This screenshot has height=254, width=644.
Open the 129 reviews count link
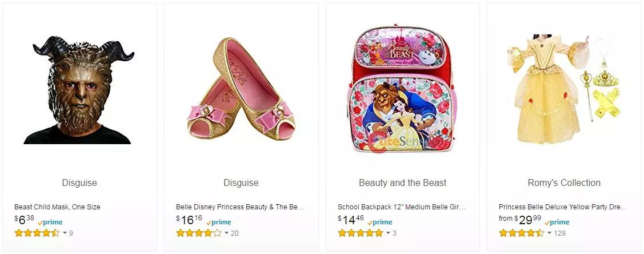(560, 233)
